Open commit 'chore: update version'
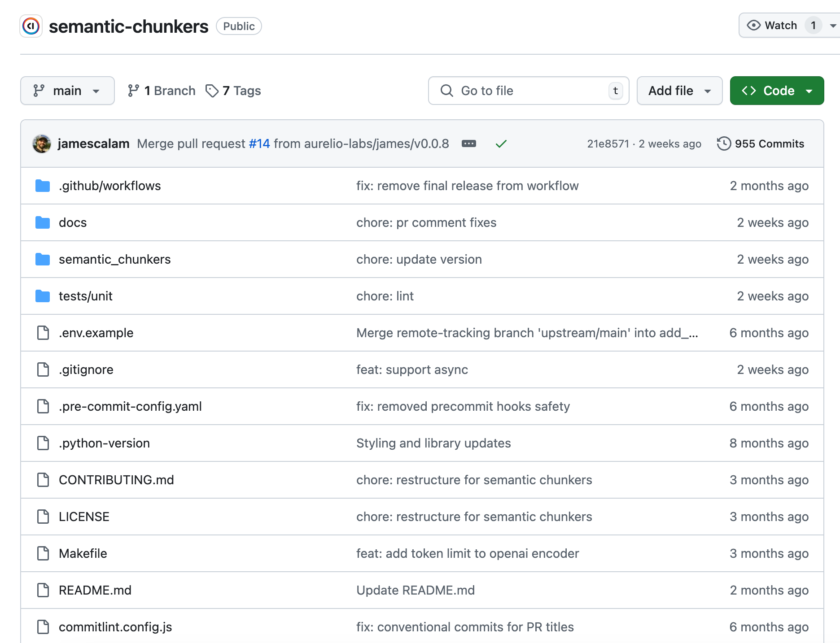 (419, 259)
